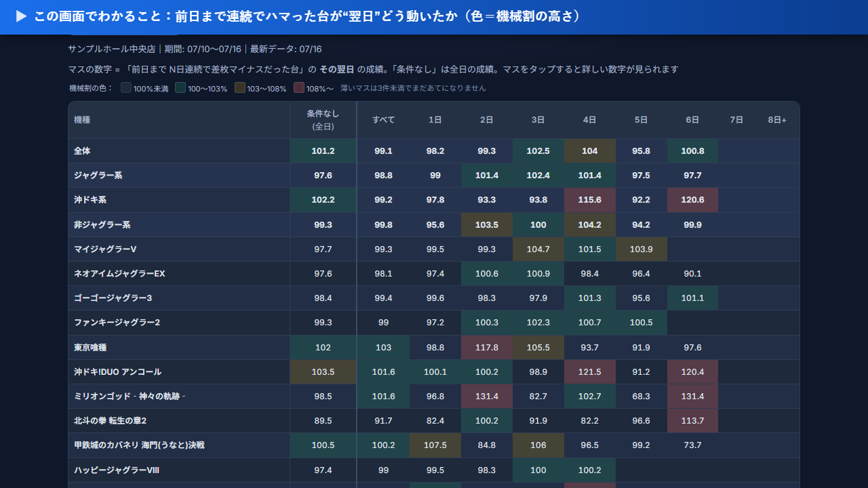Viewport: 868px width, 488px height.
Task: Tap the 102.2 cell in 沖ドキ系 row
Action: coord(323,200)
